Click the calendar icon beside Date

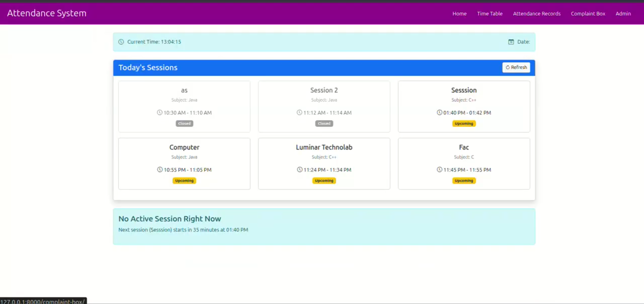tap(511, 42)
